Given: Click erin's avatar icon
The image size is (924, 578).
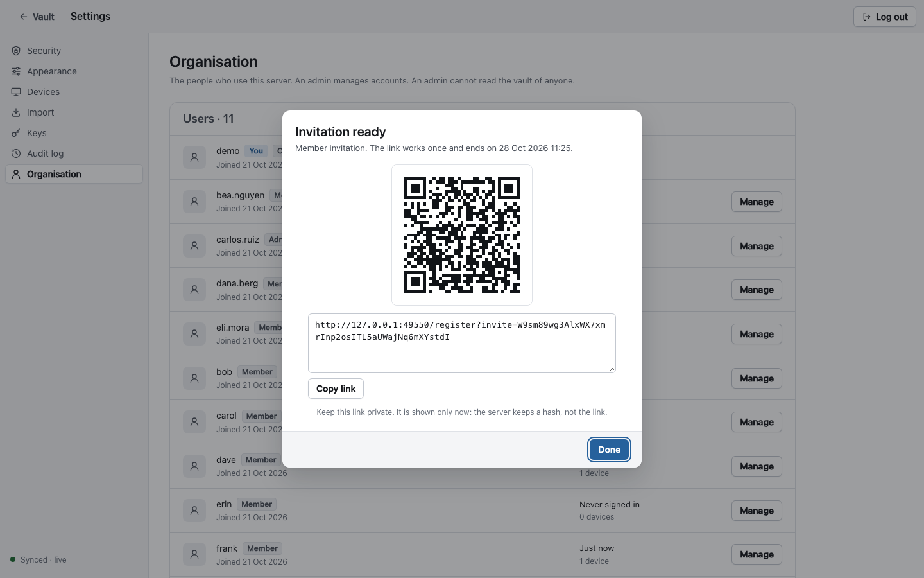Looking at the screenshot, I should pyautogui.click(x=194, y=511).
